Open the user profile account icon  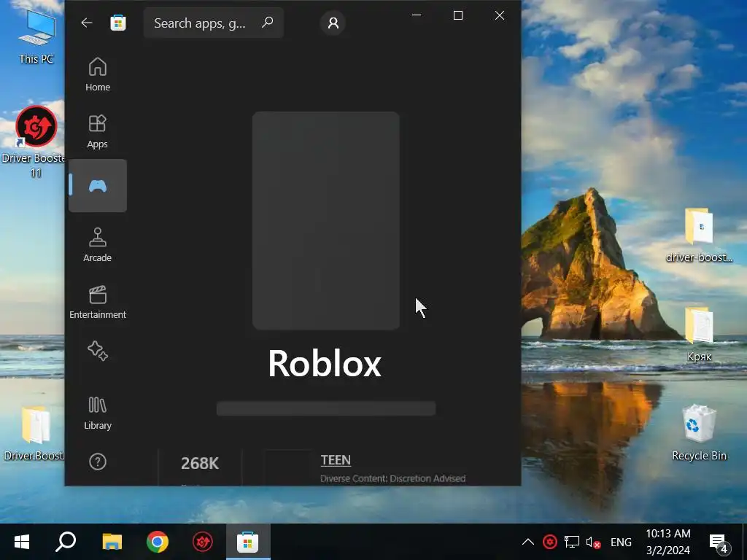(333, 23)
